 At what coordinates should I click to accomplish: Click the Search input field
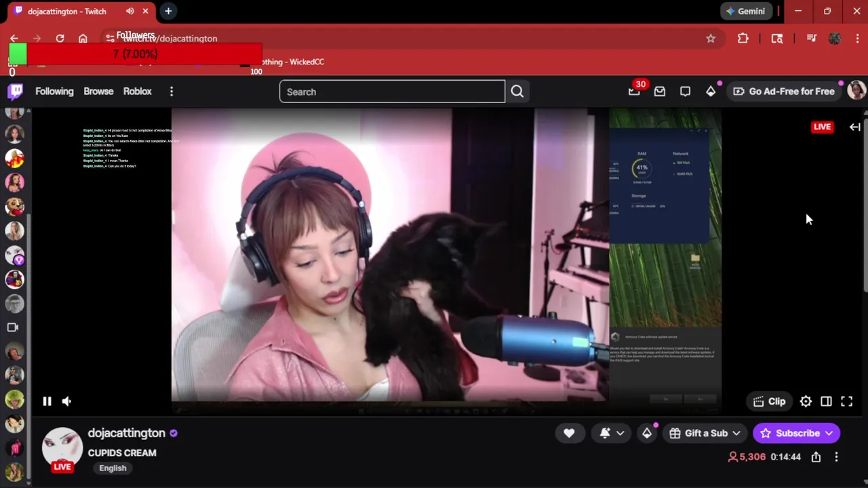tap(392, 91)
